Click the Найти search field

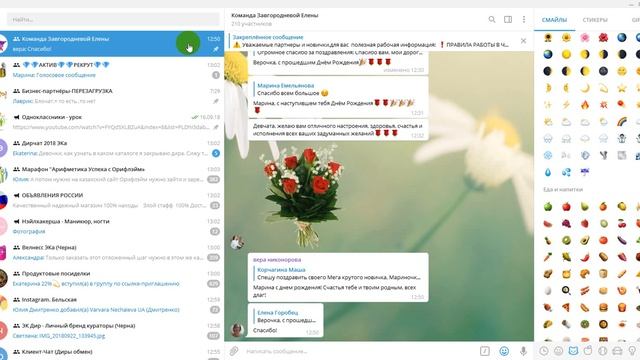(113, 19)
